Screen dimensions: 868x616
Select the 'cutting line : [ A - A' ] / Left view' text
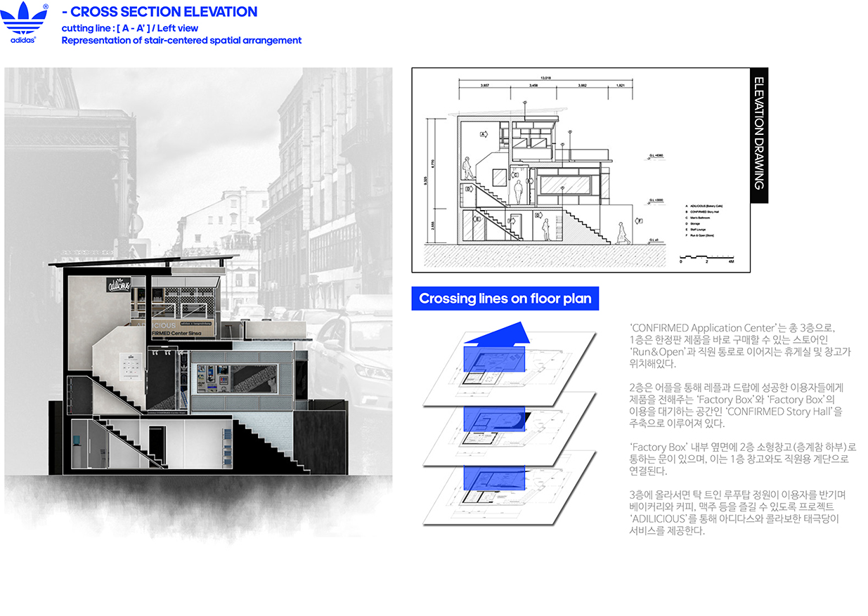tap(130, 29)
